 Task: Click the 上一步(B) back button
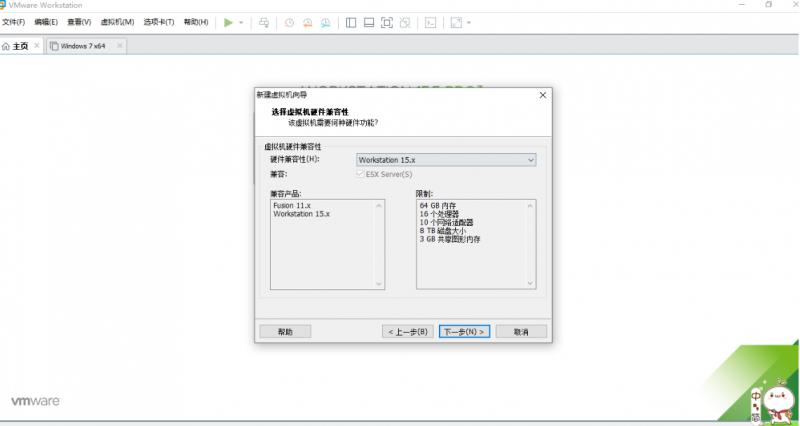click(408, 332)
